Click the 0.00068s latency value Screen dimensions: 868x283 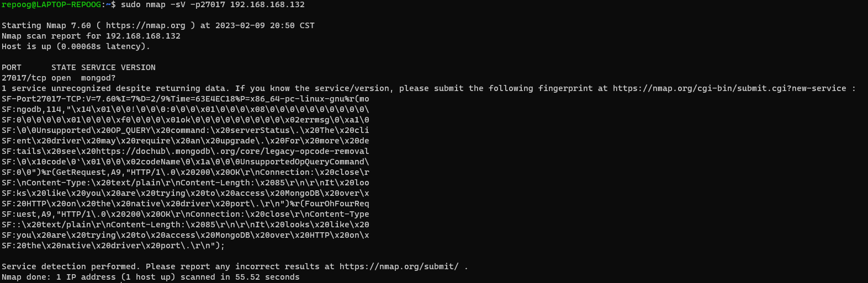tap(83, 46)
